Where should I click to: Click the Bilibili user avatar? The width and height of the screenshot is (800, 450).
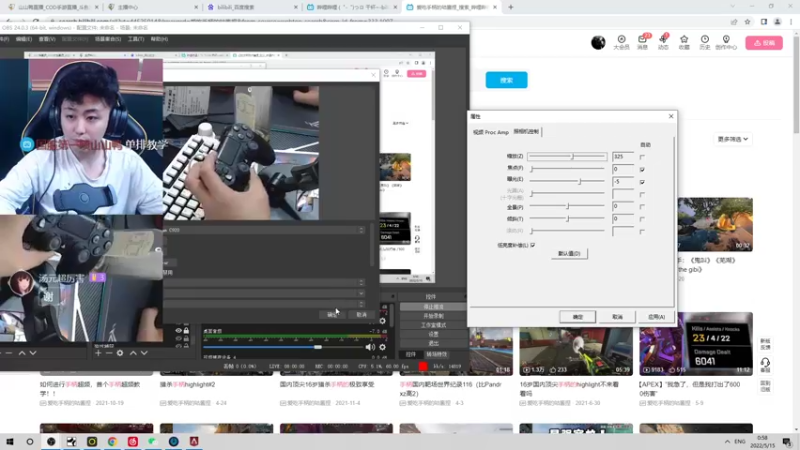tap(598, 42)
